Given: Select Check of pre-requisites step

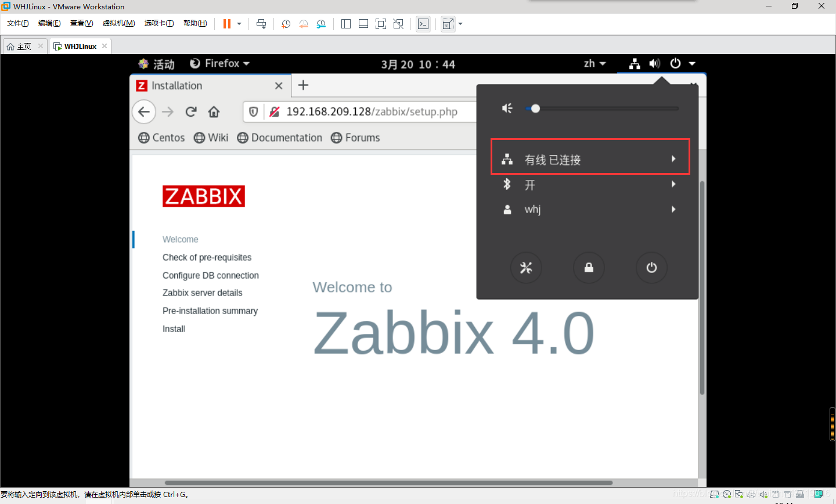Looking at the screenshot, I should point(207,257).
